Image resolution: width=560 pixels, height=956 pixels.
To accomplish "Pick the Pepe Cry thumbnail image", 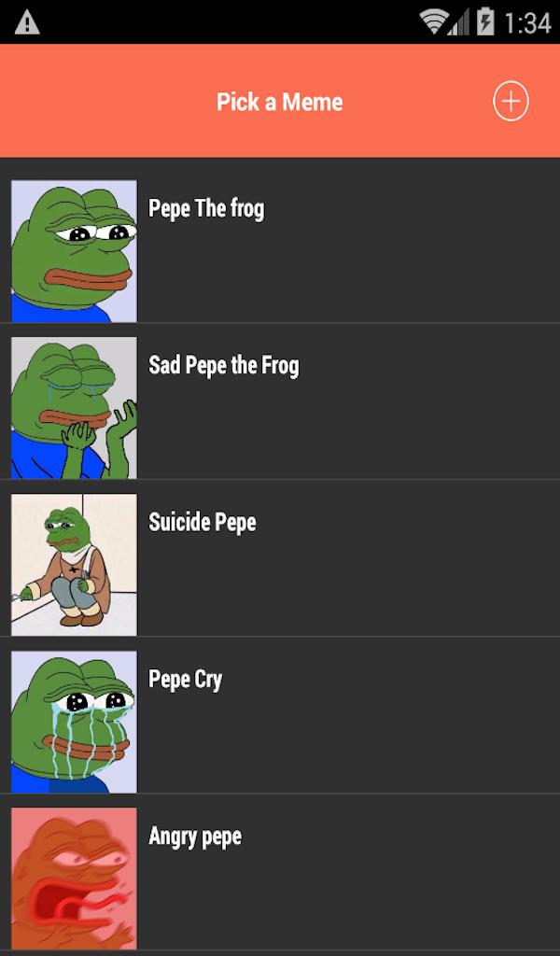I will 74,722.
